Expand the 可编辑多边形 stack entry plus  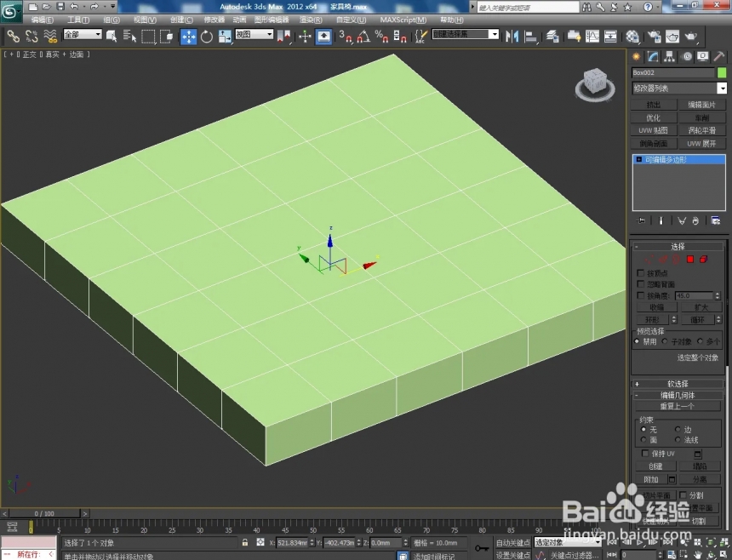point(639,160)
